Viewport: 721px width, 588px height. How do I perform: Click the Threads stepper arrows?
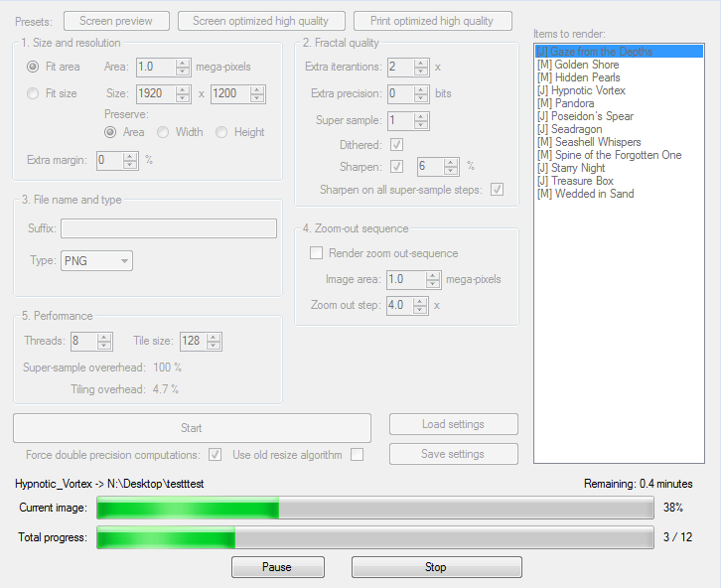(x=105, y=341)
